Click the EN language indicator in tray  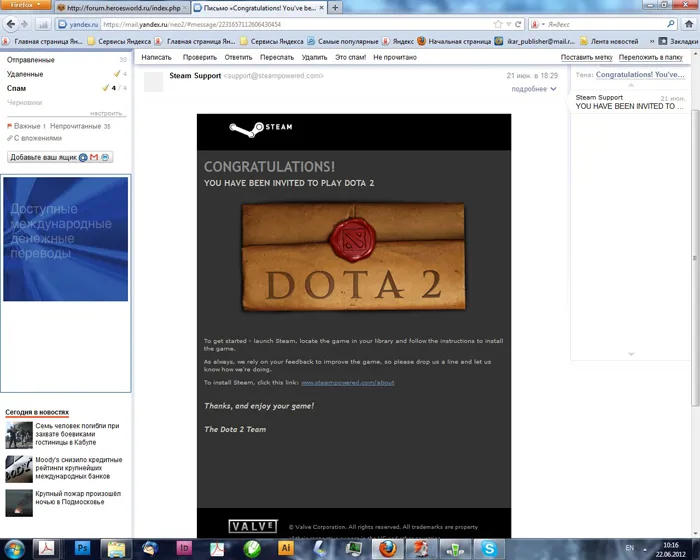coord(629,547)
